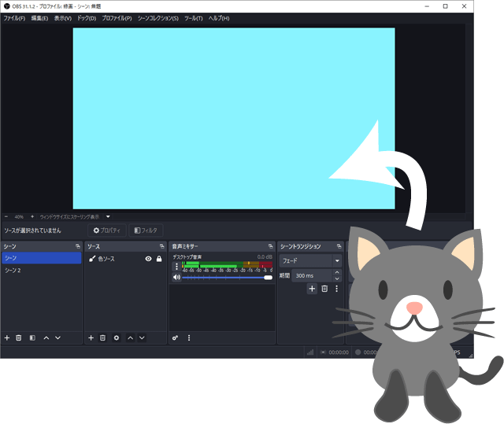Viewport: 504px width, 424px height.
Task: Add a transition with plus icon
Action: pos(312,289)
